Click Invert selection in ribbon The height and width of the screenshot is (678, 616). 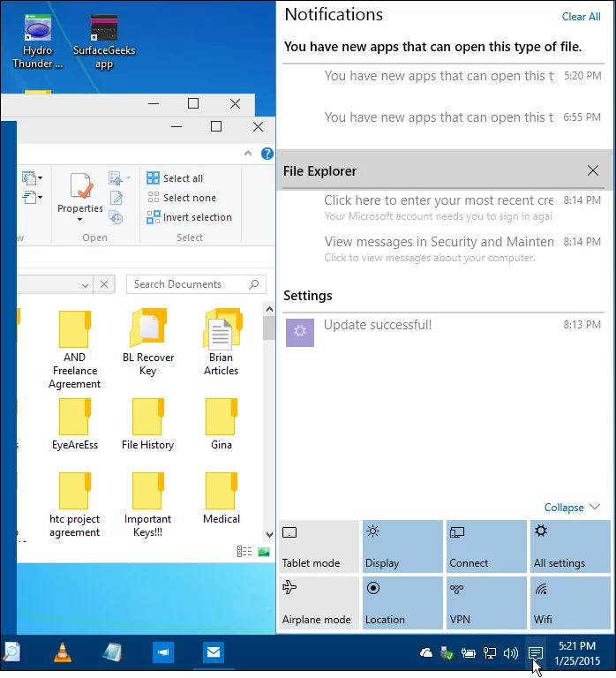189,217
